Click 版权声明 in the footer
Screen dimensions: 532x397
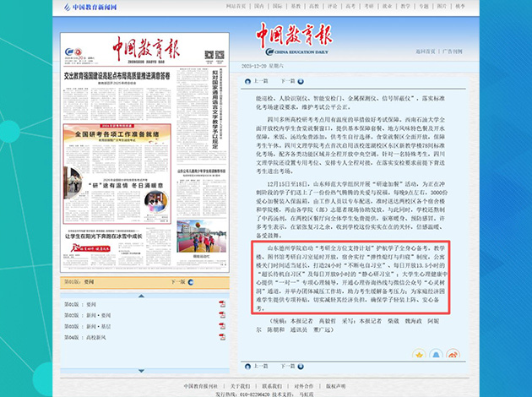pos(337,386)
